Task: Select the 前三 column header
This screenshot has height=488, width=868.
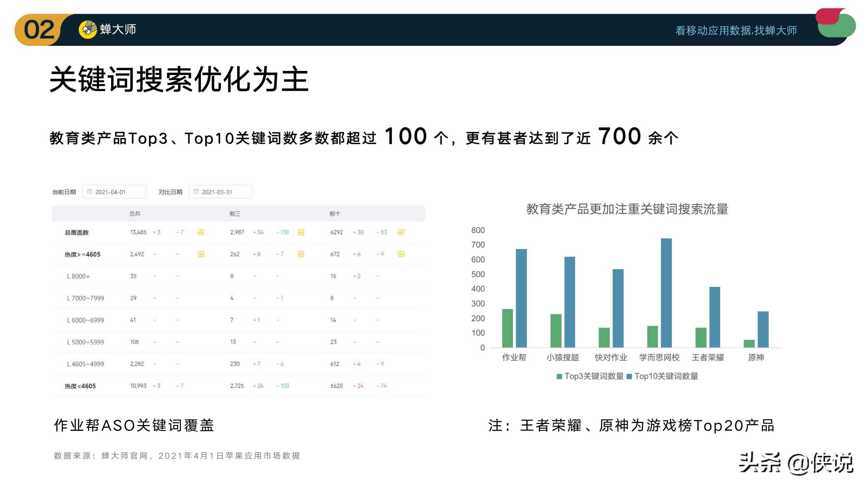Action: 235,213
